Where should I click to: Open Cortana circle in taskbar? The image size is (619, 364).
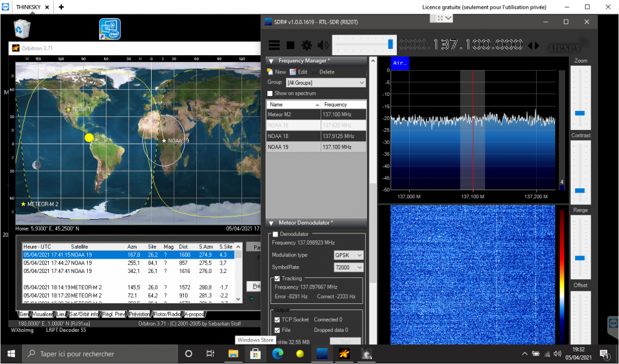click(x=189, y=353)
